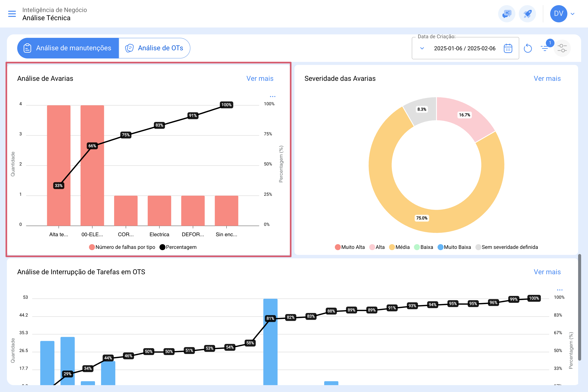The image size is (588, 392).
Task: Toggle Muito Baixa legend item
Action: pyautogui.click(x=454, y=247)
